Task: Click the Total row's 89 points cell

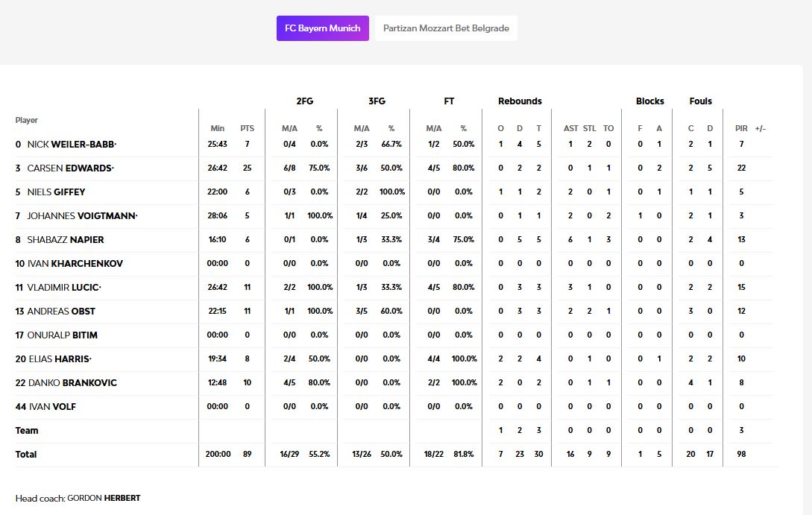Action: pos(247,455)
